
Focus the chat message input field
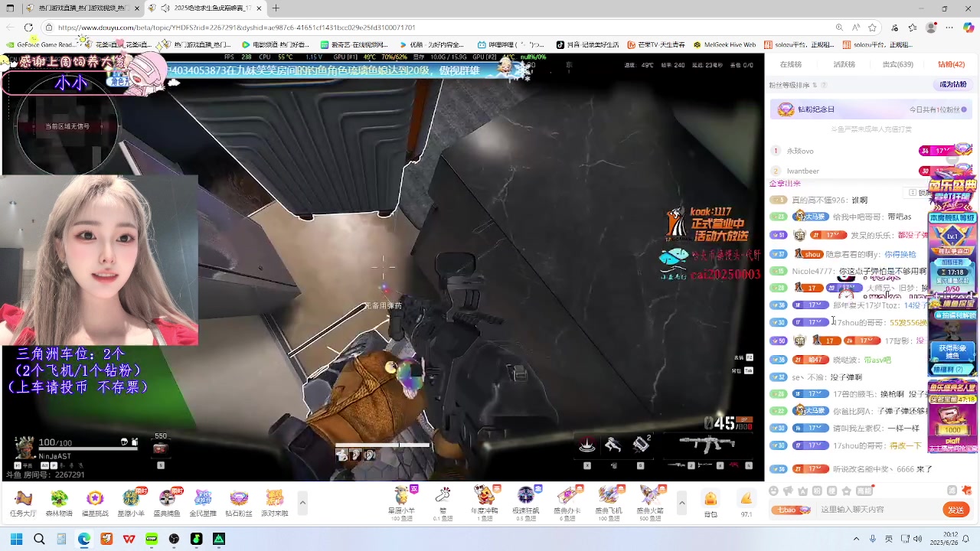(x=879, y=510)
